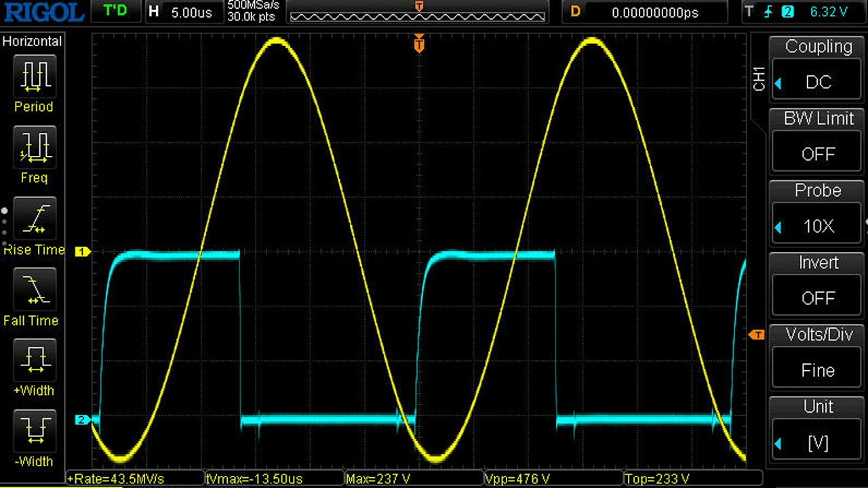The height and width of the screenshot is (488, 868).
Task: Click the 30.0k pts memory depth readout
Action: click(x=251, y=17)
